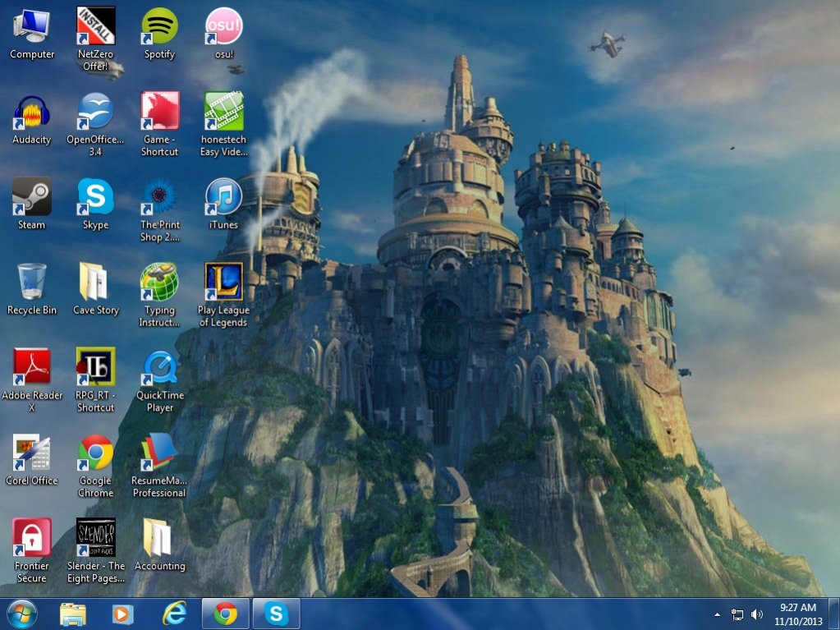840x630 pixels.
Task: Open the volume speaker tray icon
Action: click(x=757, y=614)
